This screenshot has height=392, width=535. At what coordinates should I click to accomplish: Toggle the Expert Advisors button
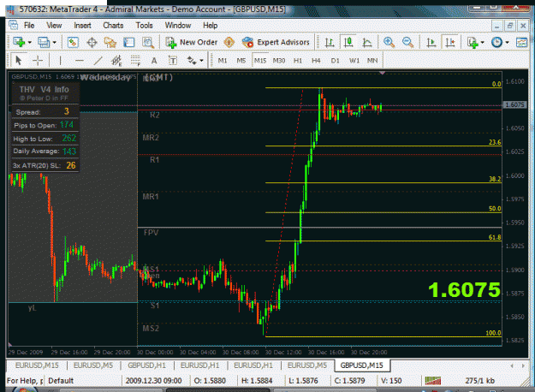pyautogui.click(x=276, y=42)
